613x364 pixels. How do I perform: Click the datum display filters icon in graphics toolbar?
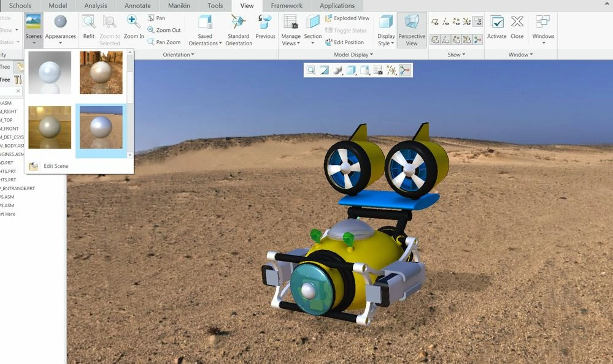pos(390,70)
